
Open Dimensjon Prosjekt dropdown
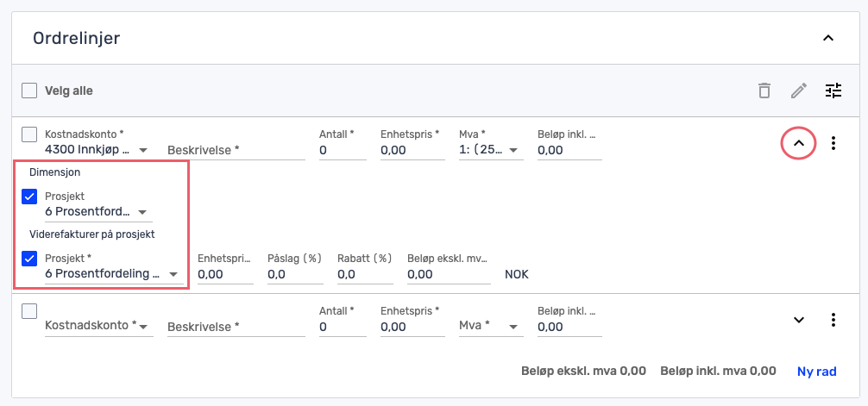click(98, 212)
